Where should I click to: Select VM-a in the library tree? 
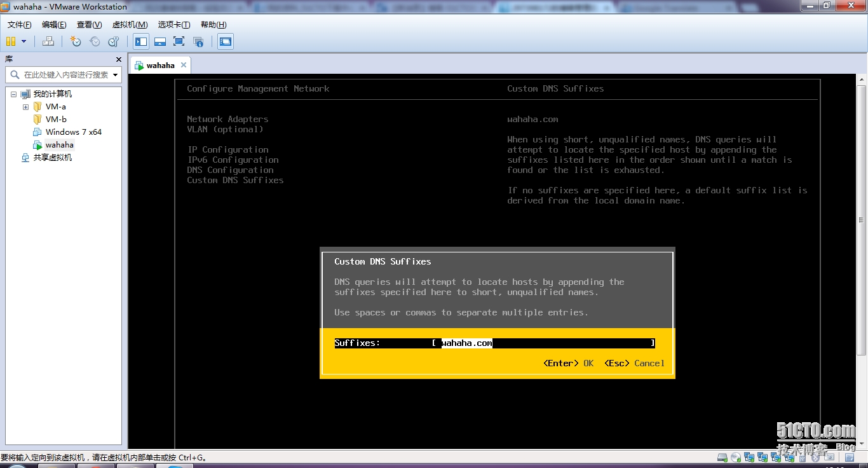tap(55, 107)
